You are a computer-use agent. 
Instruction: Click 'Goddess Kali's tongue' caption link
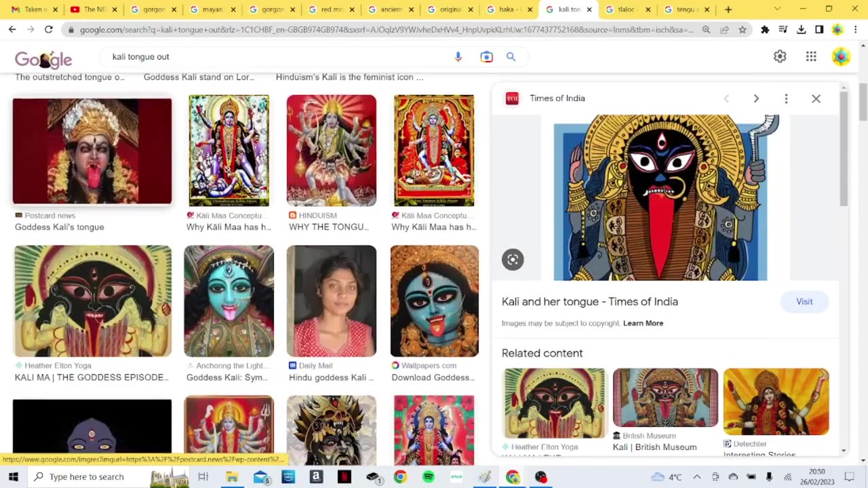click(x=60, y=227)
